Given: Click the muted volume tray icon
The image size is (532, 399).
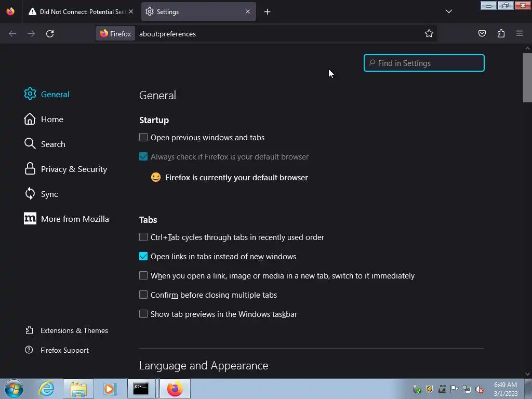Looking at the screenshot, I should point(480,390).
